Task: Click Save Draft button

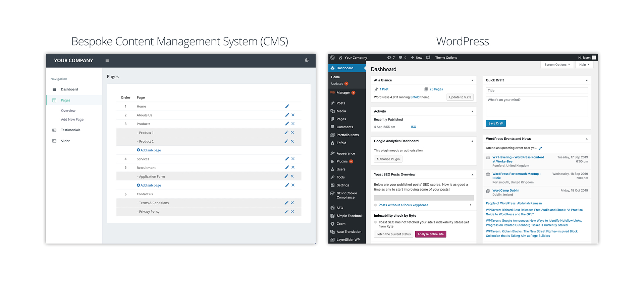Action: click(496, 123)
